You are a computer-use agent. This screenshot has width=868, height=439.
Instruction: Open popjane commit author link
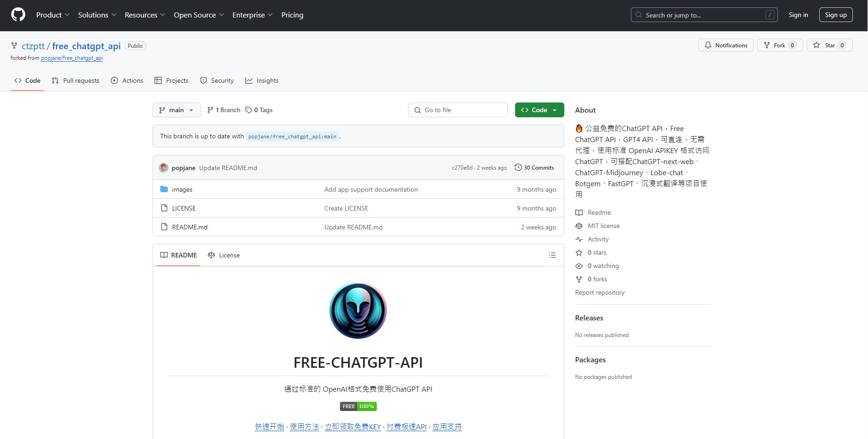(183, 168)
